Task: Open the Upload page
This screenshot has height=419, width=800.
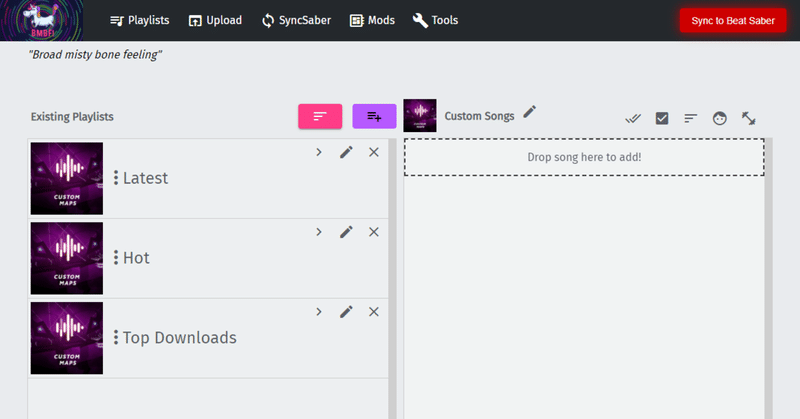Action: [215, 20]
